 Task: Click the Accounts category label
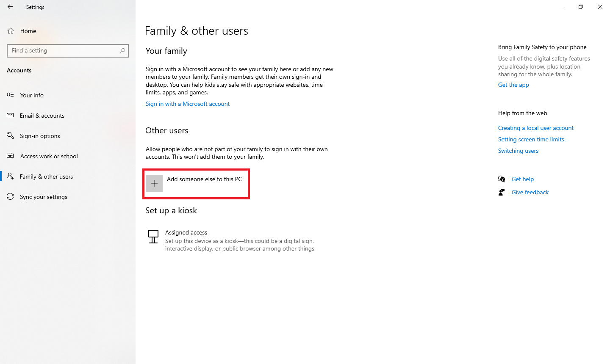tap(19, 70)
